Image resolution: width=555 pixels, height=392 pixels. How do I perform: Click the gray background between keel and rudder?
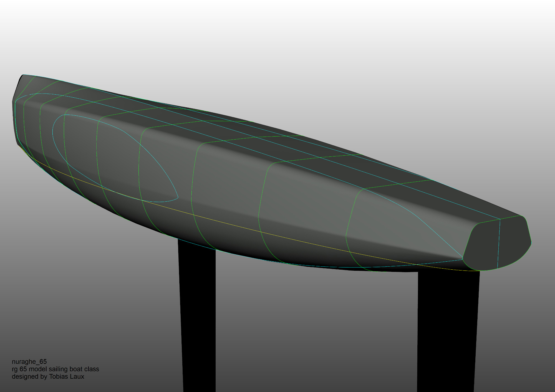click(316, 333)
